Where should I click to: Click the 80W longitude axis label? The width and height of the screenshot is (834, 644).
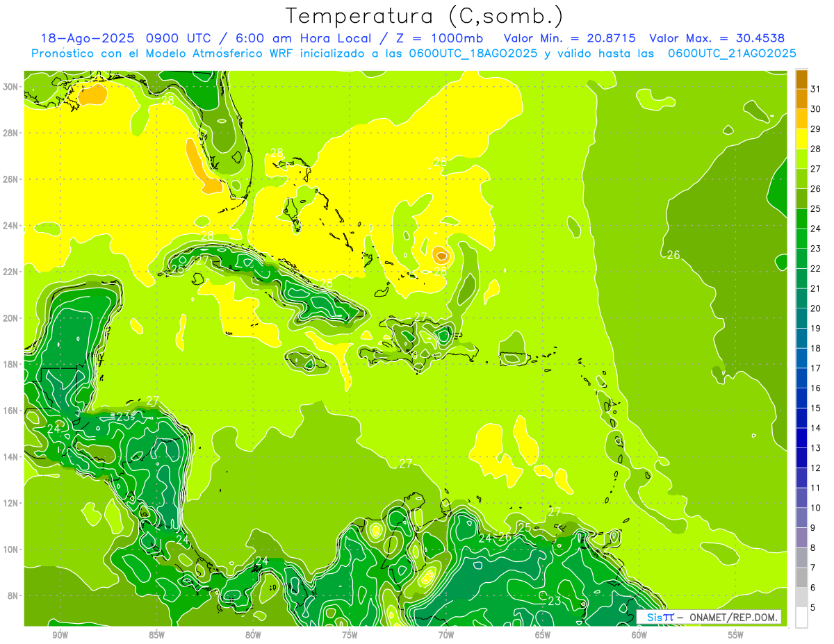pos(253,635)
